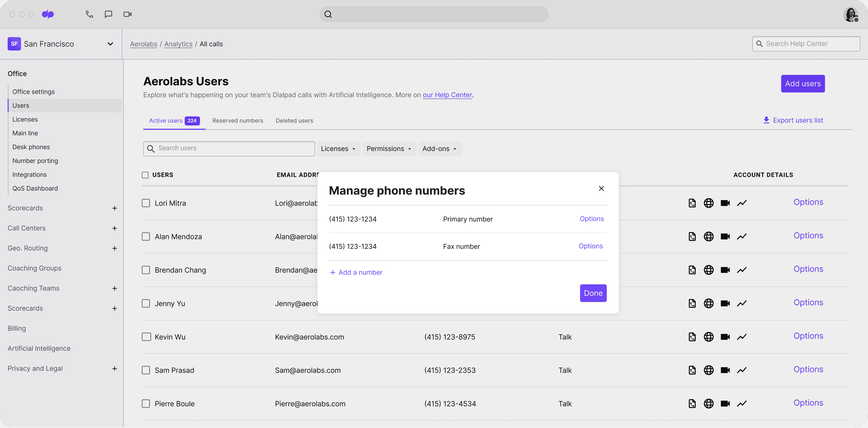
Task: Start a phone call from the top toolbar
Action: pos(89,14)
